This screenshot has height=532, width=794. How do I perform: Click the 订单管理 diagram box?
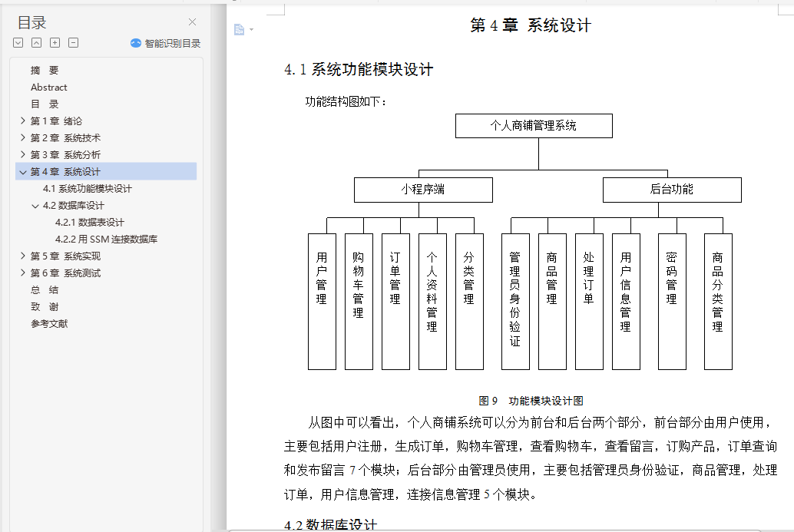[395, 302]
